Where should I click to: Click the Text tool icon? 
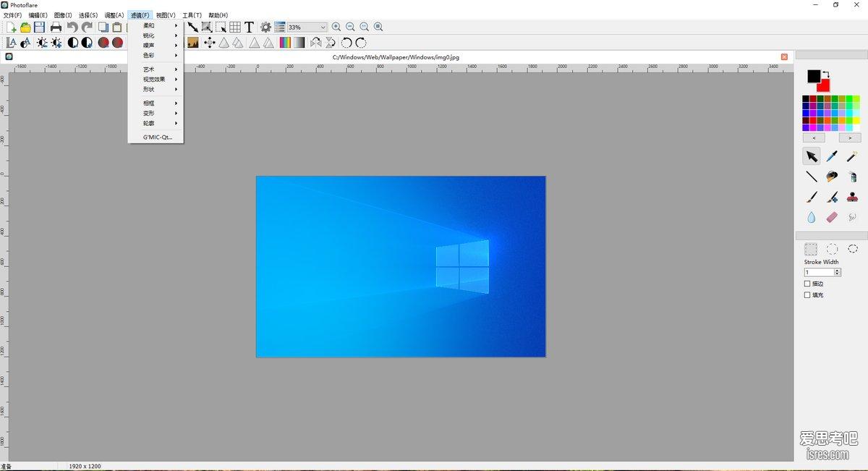point(250,27)
